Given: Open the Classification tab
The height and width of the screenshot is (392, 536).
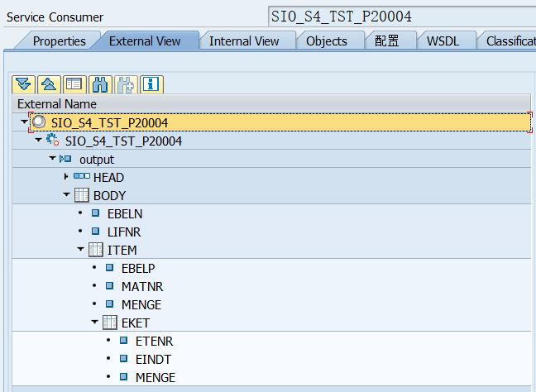Looking at the screenshot, I should (x=510, y=41).
